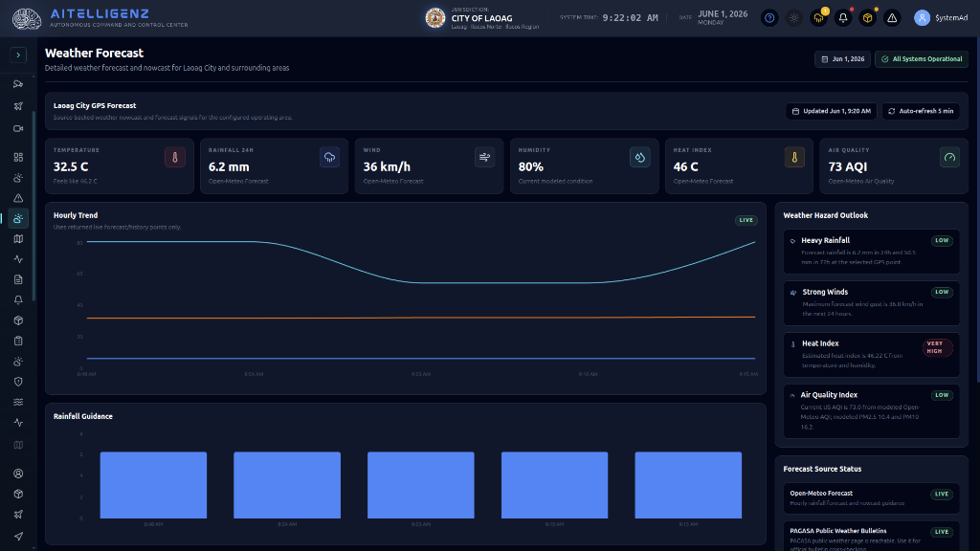Click the Open-Meteo Forecast source row
This screenshot has width=980, height=551.
tap(871, 497)
